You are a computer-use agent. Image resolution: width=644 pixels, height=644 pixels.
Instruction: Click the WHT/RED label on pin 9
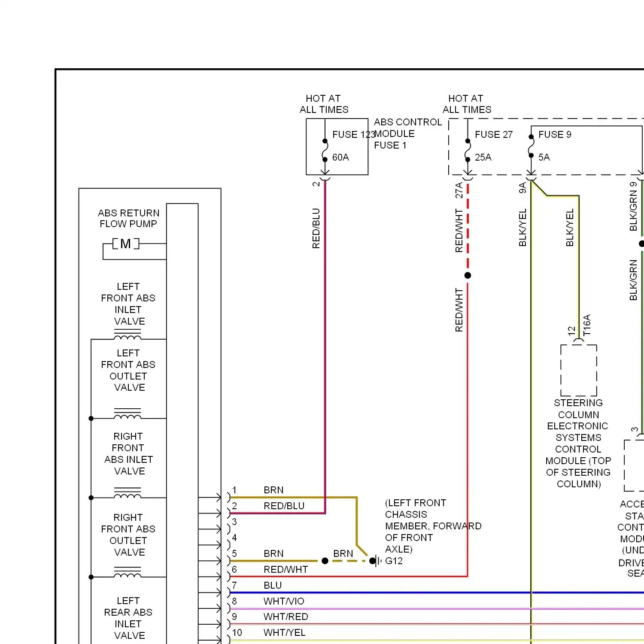[x=286, y=617]
